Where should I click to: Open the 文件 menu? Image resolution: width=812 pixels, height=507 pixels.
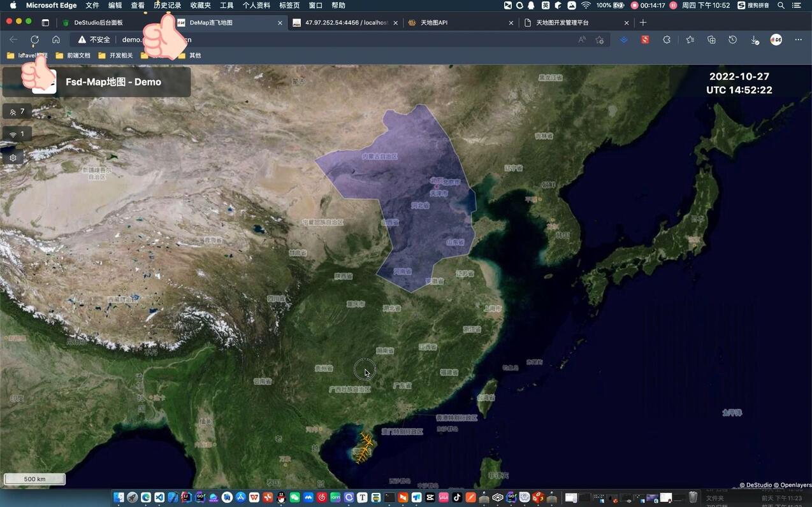[92, 5]
